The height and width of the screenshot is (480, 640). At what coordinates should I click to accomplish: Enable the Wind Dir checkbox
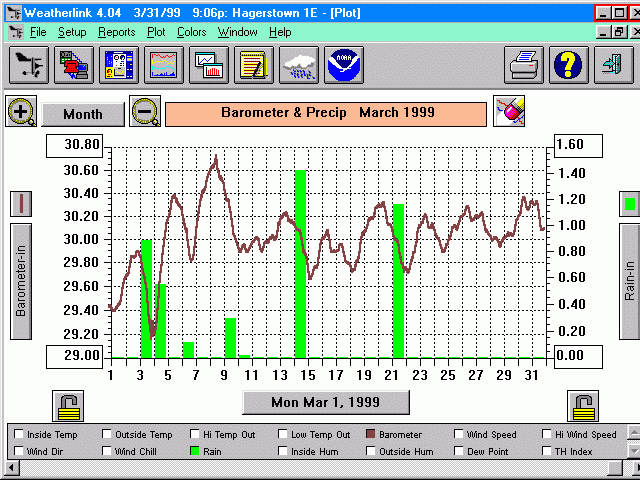(19, 451)
